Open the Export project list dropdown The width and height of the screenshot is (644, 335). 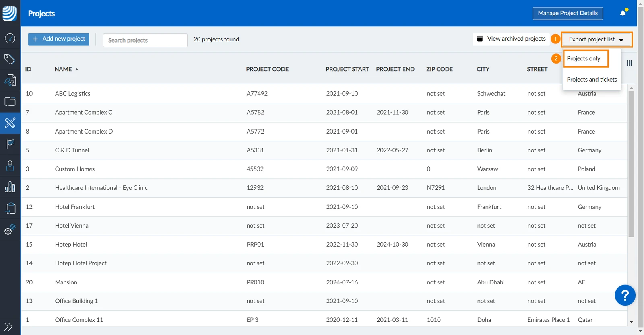597,39
